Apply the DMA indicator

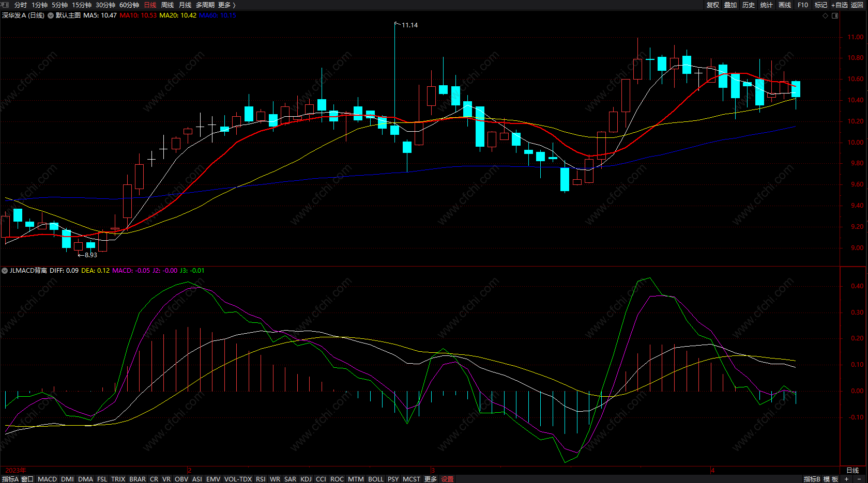coord(86,479)
